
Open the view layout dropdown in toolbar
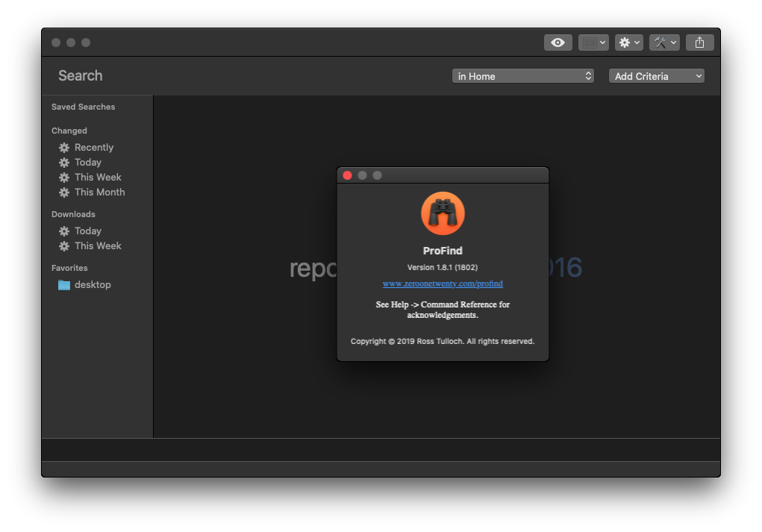click(593, 43)
